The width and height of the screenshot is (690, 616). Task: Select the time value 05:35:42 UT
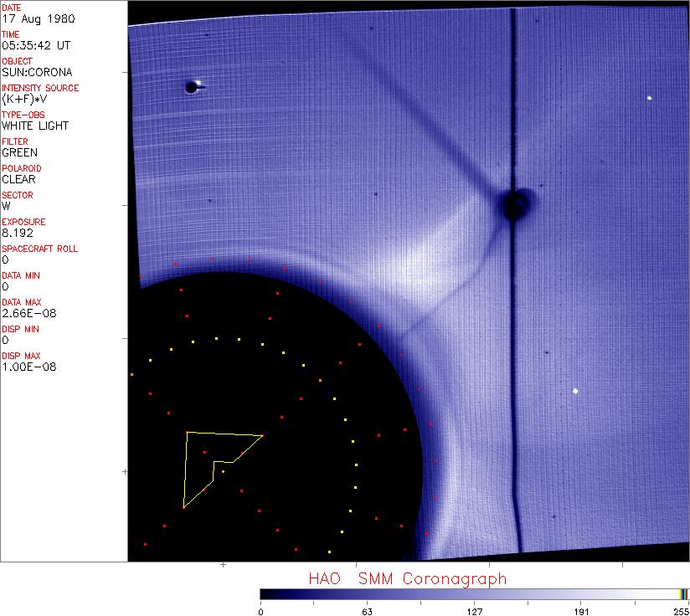click(x=36, y=46)
